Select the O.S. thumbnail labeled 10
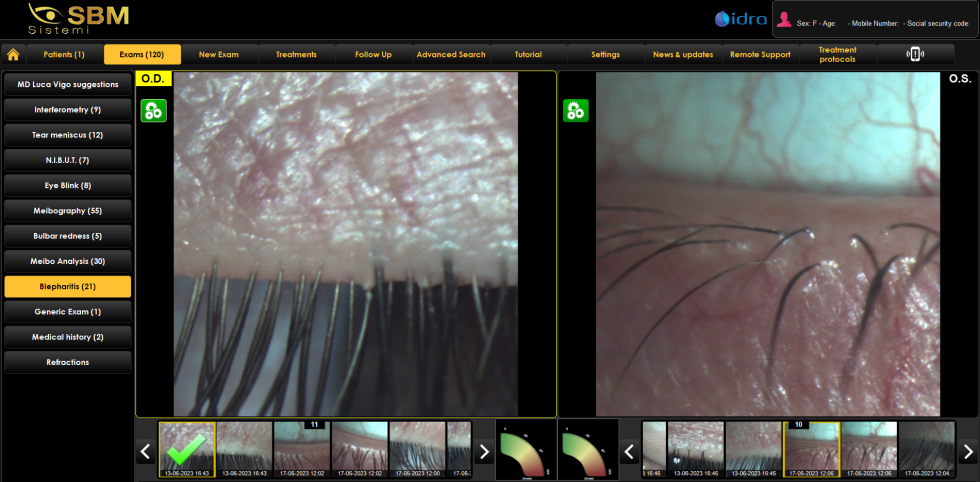The height and width of the screenshot is (482, 980). pyautogui.click(x=811, y=449)
